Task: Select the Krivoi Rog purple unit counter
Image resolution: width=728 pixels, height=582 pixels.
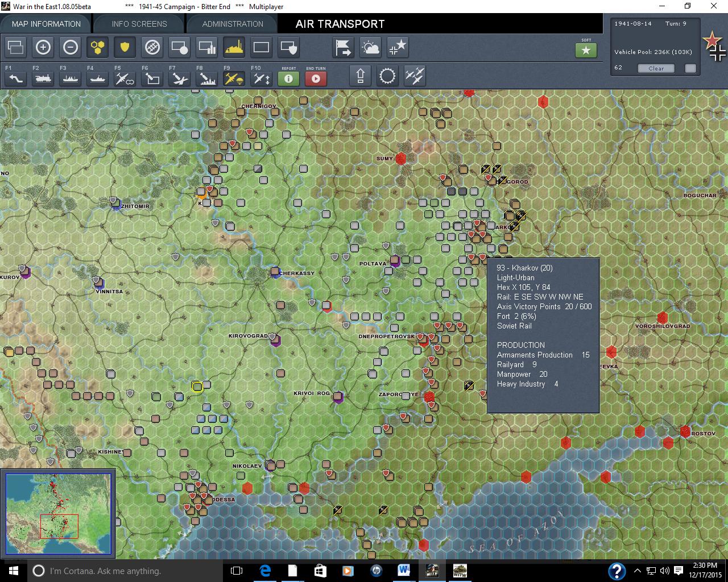Action: (338, 397)
